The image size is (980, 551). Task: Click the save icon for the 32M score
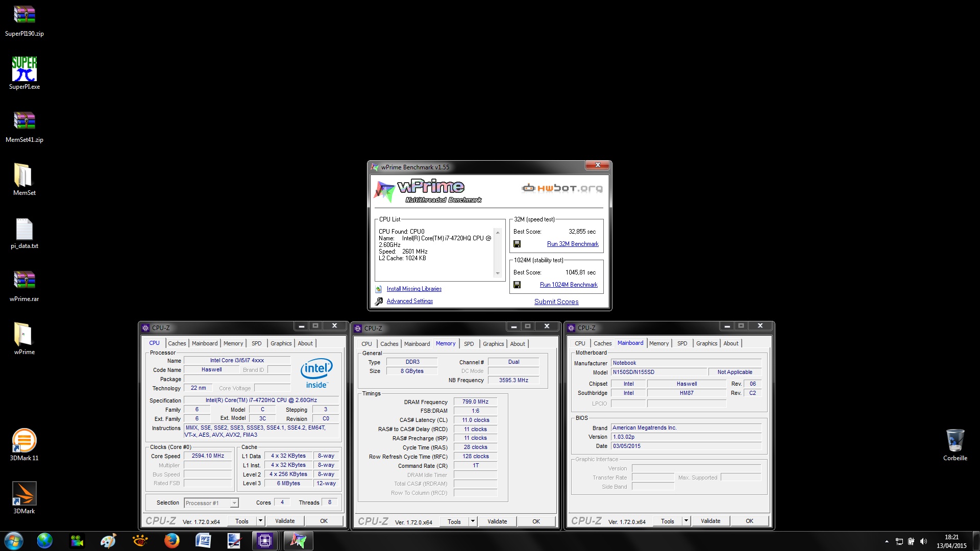pyautogui.click(x=517, y=244)
